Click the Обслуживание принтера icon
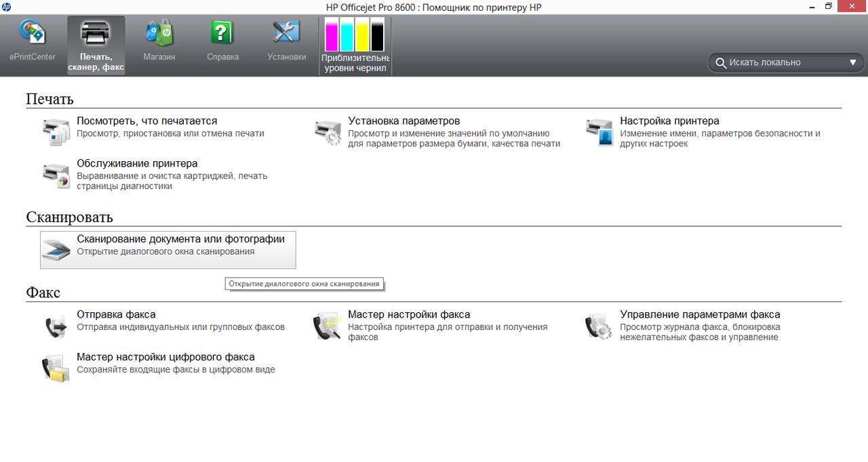 point(56,175)
